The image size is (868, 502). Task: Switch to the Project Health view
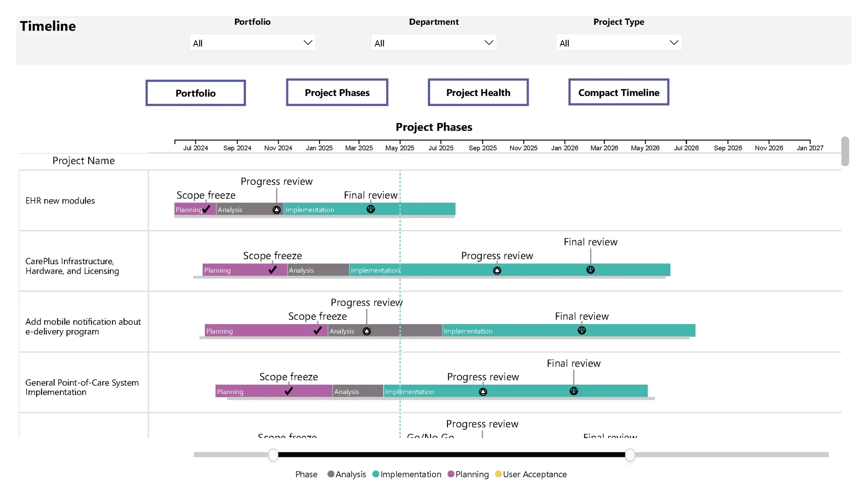coord(478,92)
